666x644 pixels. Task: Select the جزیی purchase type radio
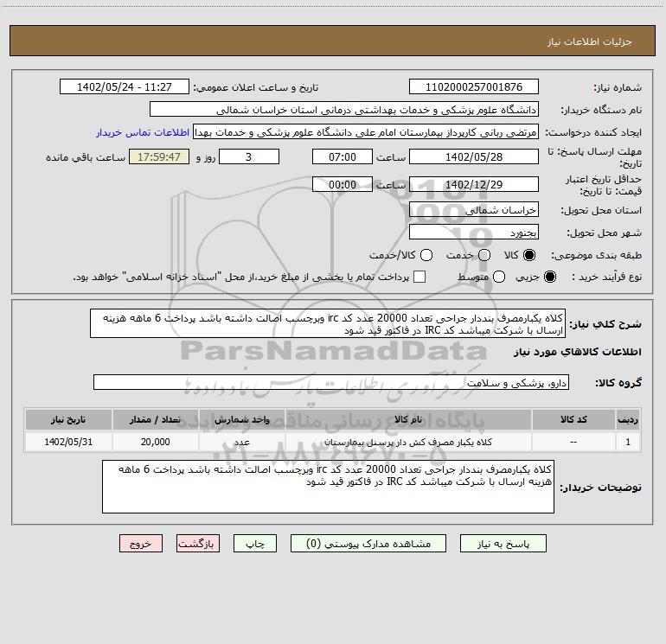pos(549,277)
